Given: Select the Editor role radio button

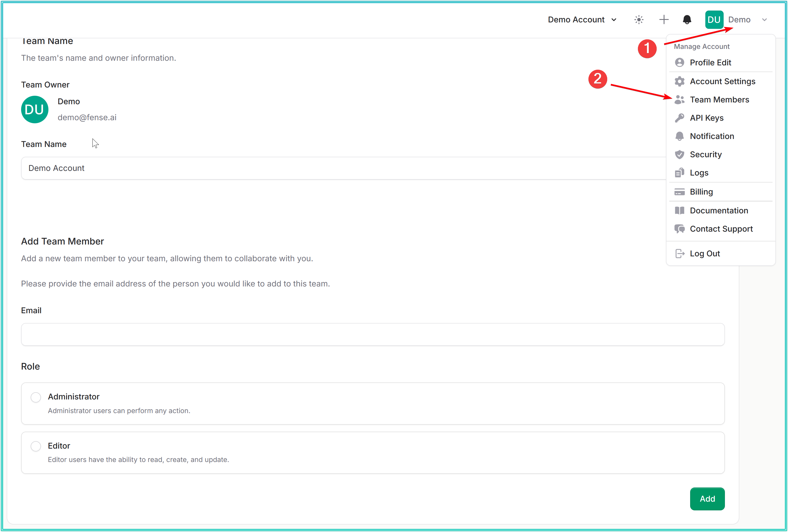Looking at the screenshot, I should coord(36,446).
